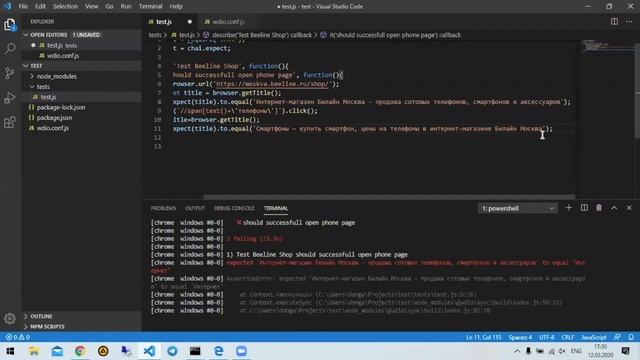The height and width of the screenshot is (360, 640).
Task: Click Ln 11 Col 115 cursor position
Action: pyautogui.click(x=484, y=337)
